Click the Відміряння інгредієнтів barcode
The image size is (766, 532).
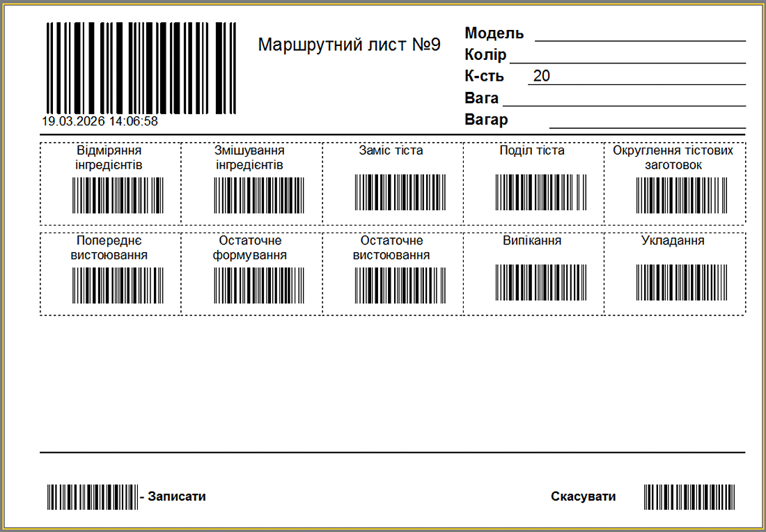(118, 195)
